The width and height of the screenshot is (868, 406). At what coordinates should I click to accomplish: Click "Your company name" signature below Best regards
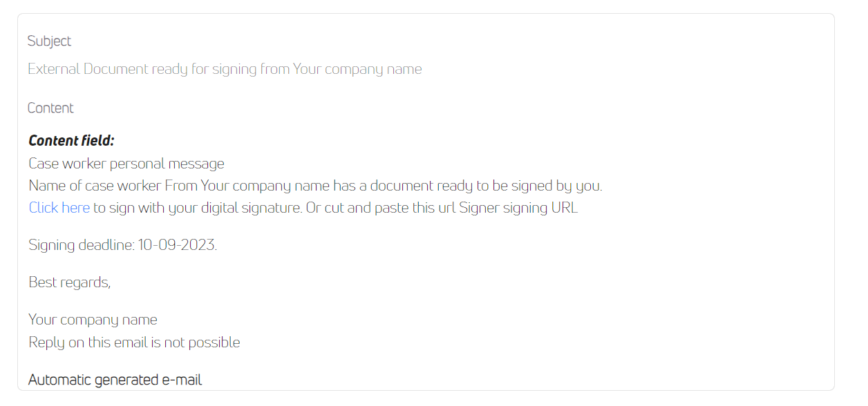93,320
